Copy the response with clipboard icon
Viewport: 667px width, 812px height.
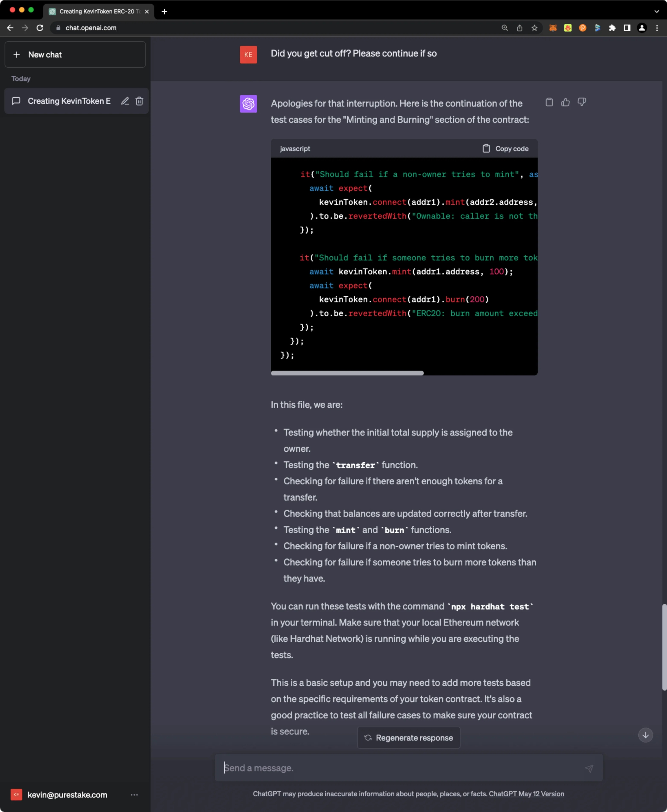pyautogui.click(x=549, y=102)
